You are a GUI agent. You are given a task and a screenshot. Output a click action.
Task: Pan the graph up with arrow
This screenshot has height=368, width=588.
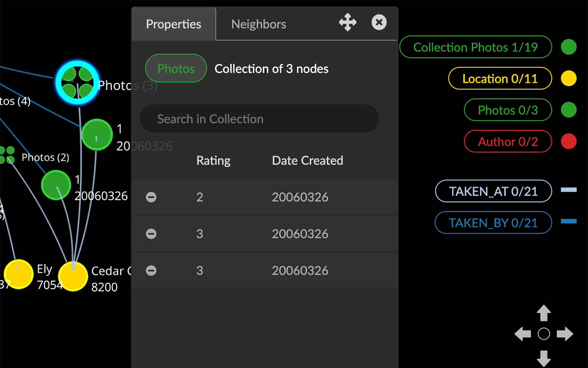point(543,313)
